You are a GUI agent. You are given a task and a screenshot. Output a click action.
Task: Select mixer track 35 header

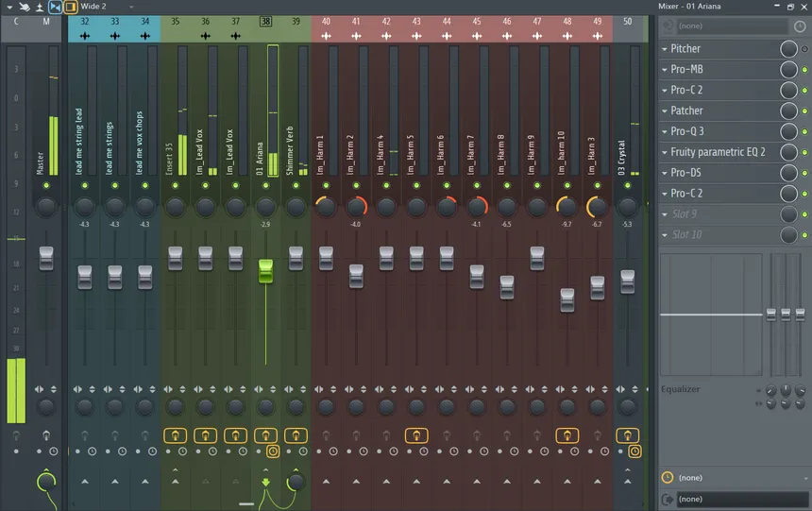[176, 21]
